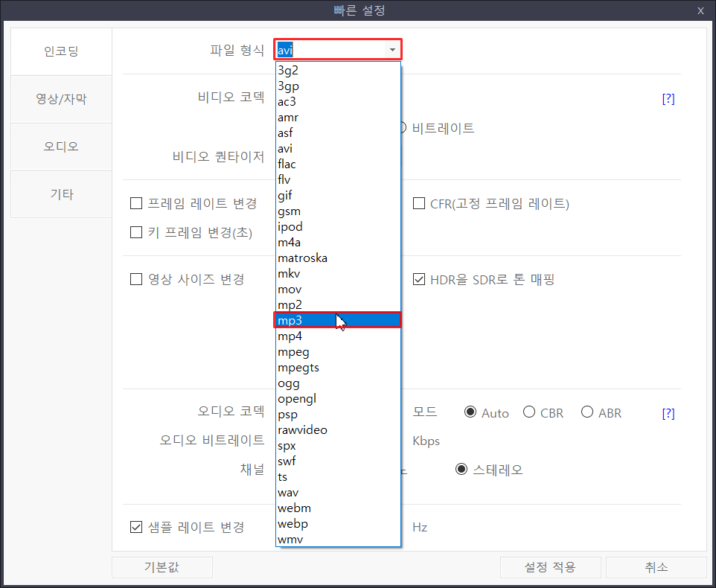716x588 pixels.
Task: Tick CFR(고정 프레임 레이트) checkbox
Action: (419, 203)
